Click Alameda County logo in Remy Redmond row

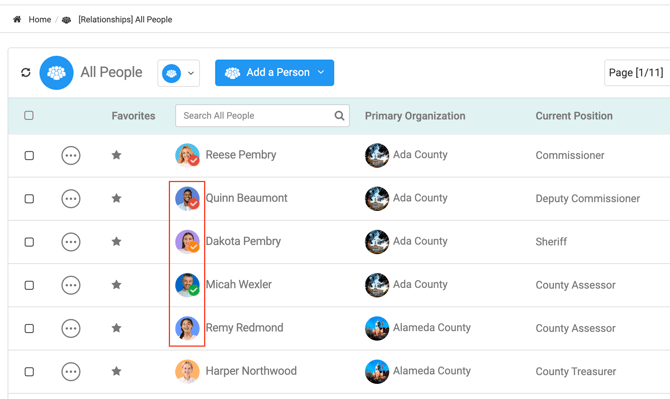[x=377, y=328]
